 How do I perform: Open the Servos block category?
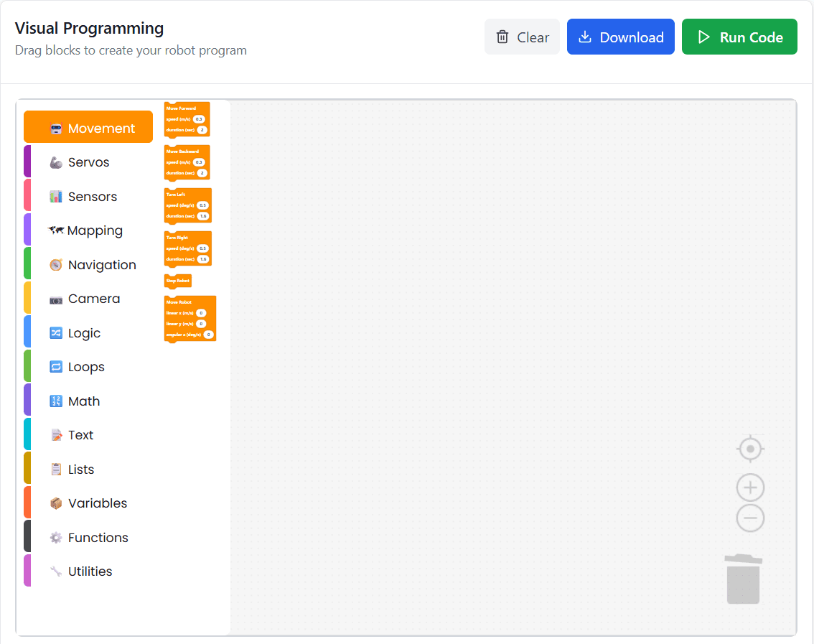(x=88, y=162)
